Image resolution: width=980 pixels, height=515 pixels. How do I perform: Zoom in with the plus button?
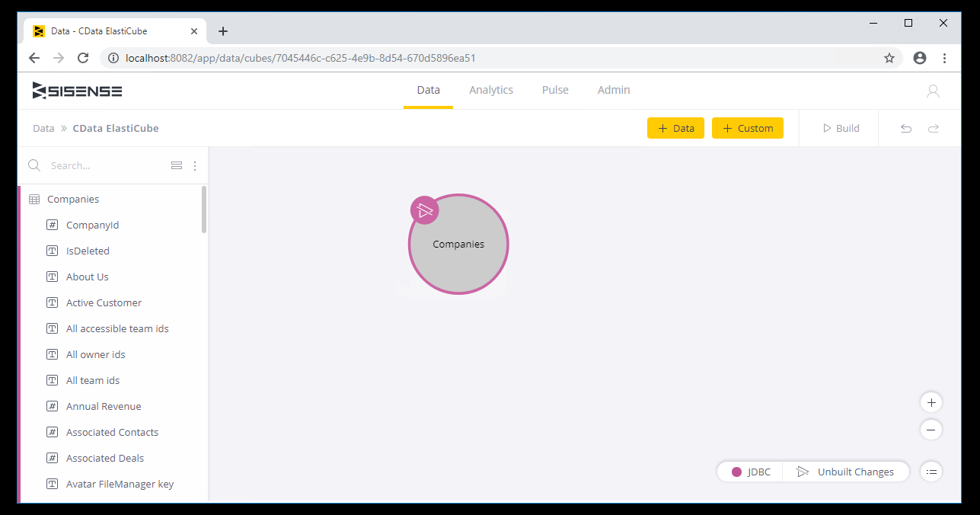point(931,402)
